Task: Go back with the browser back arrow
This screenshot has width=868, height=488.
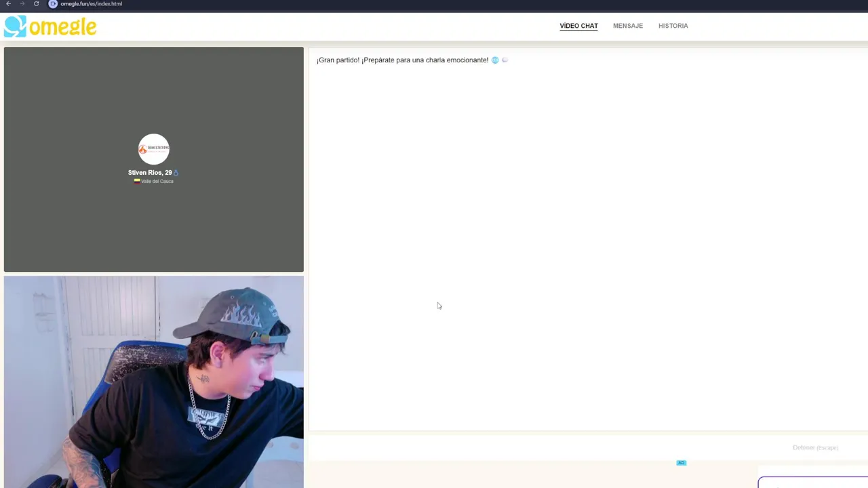Action: pyautogui.click(x=8, y=4)
